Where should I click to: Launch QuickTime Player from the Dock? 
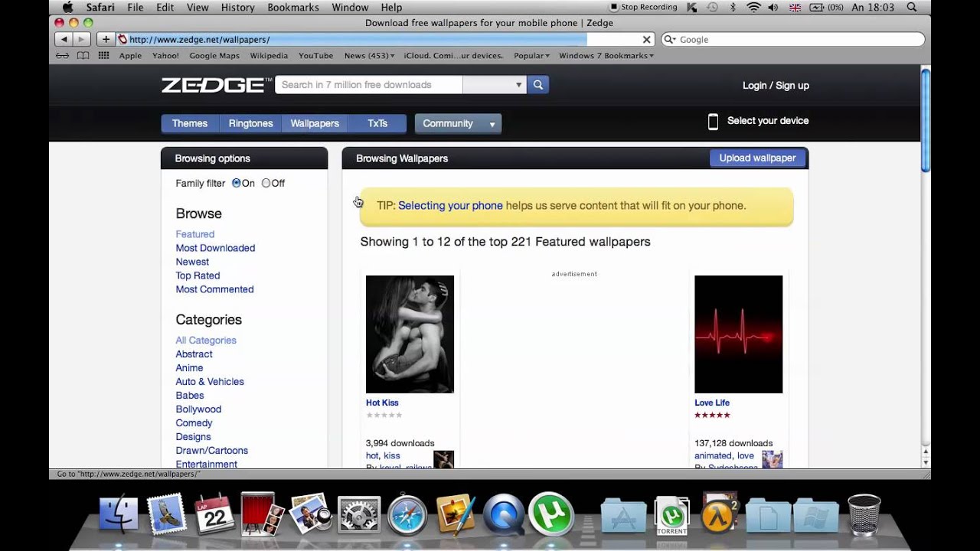click(x=503, y=514)
